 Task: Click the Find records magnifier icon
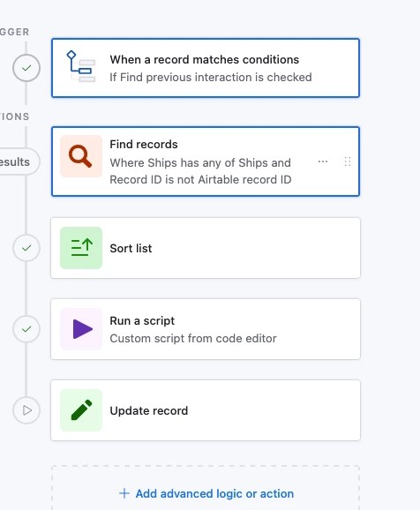81,156
